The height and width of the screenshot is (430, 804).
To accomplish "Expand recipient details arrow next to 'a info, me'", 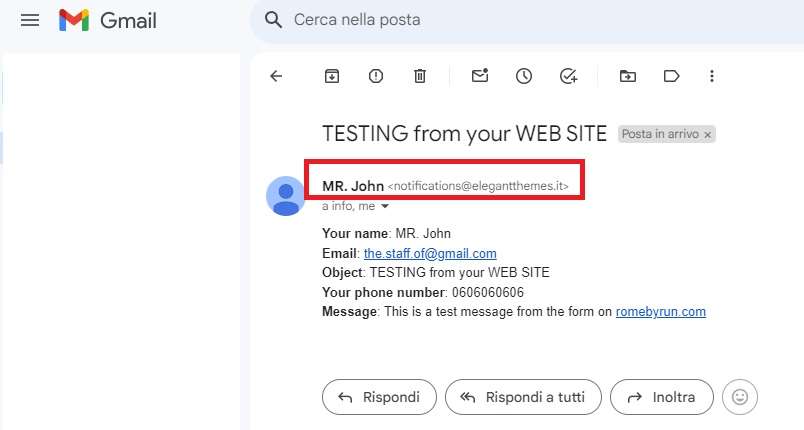I will click(x=385, y=207).
